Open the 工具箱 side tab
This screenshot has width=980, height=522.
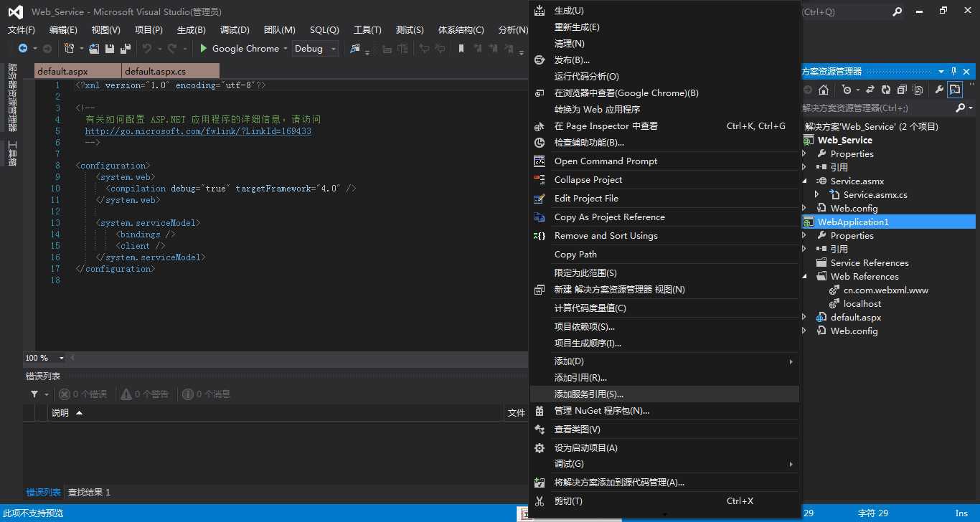11,153
